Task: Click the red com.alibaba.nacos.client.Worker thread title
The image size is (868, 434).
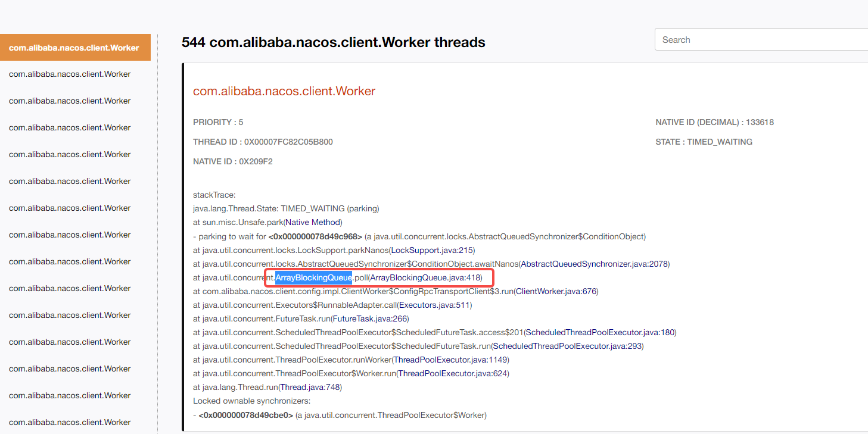Action: 284,91
